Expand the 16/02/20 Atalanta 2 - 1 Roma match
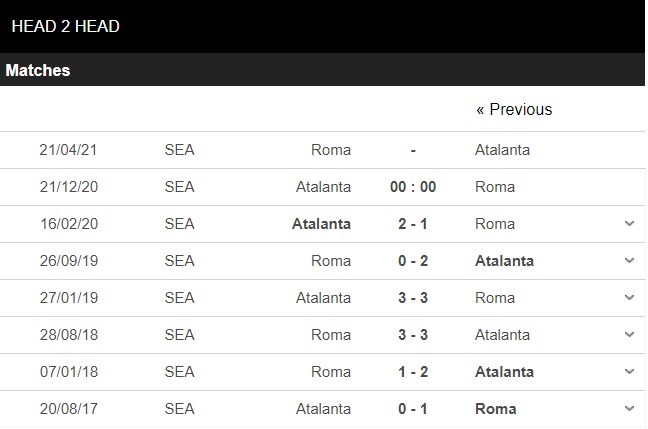This screenshot has width=648, height=429. click(x=629, y=224)
